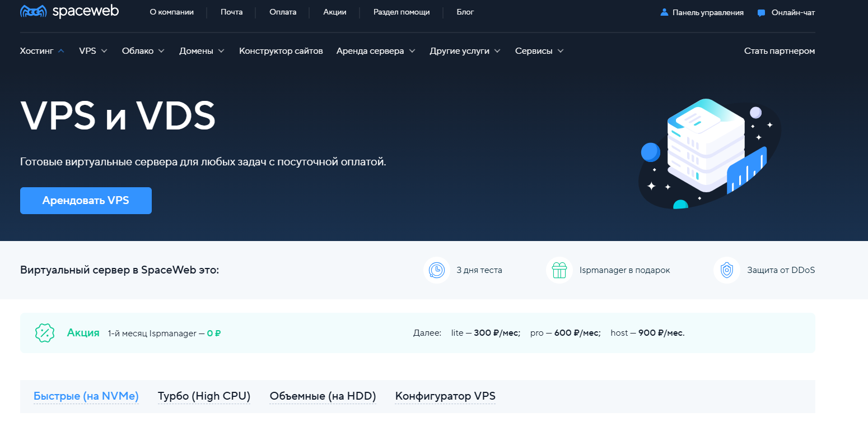Open the Конфигуратор VPS tab
Image resolution: width=868 pixels, height=426 pixels.
[445, 396]
